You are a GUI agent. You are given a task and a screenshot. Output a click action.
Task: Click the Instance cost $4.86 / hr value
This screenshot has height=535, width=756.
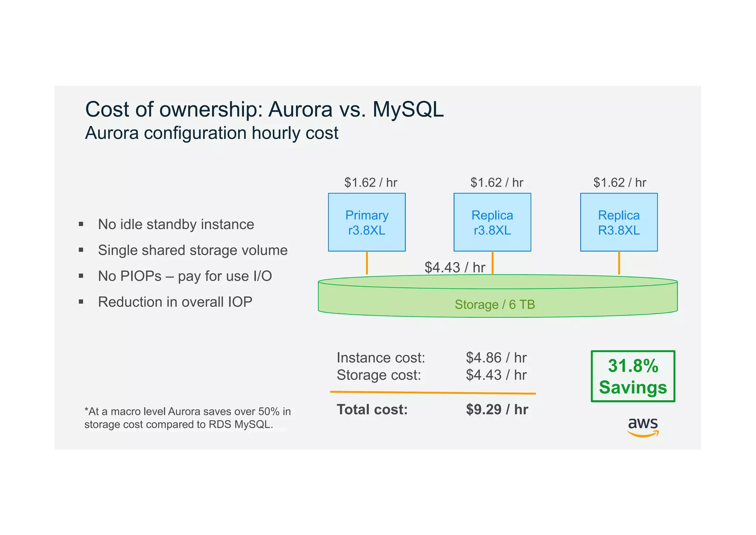(496, 358)
